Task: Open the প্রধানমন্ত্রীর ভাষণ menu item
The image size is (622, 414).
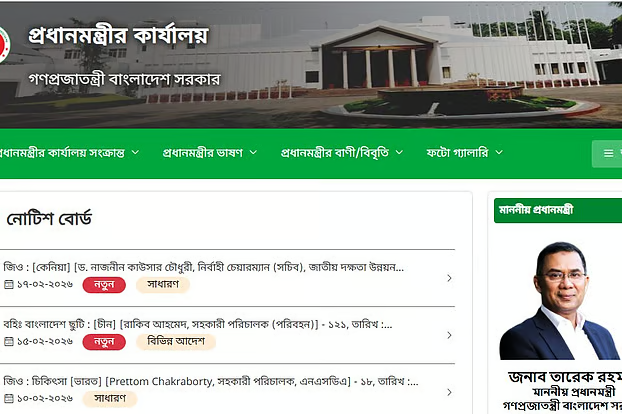Action: coord(203,153)
